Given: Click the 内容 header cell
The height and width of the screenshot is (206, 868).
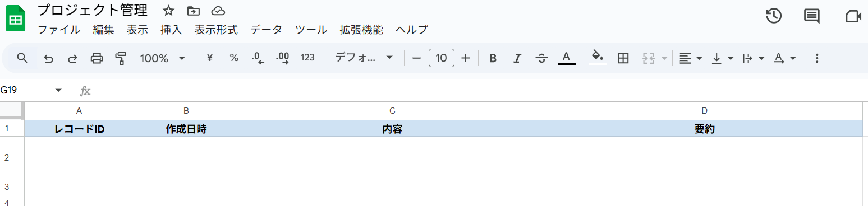Looking at the screenshot, I should tap(392, 129).
